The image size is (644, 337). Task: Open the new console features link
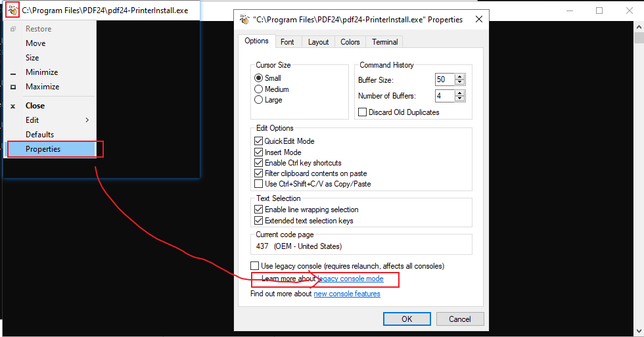point(346,294)
